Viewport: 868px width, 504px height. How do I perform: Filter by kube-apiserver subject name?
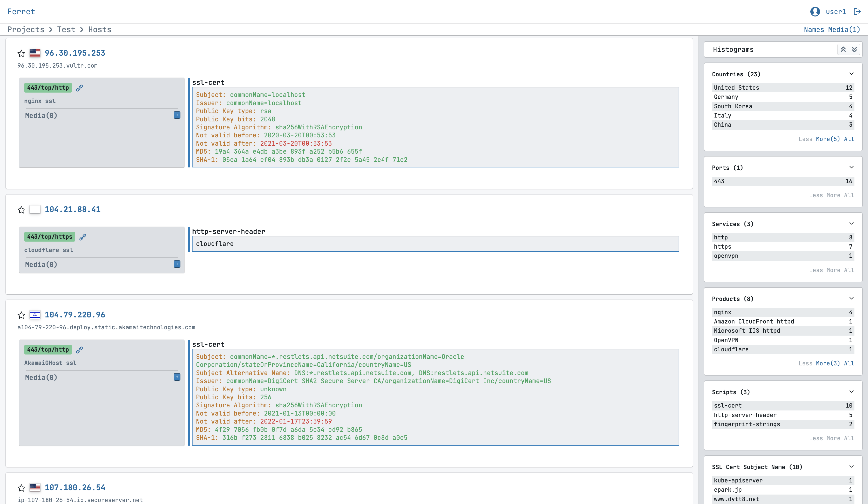tap(783, 480)
